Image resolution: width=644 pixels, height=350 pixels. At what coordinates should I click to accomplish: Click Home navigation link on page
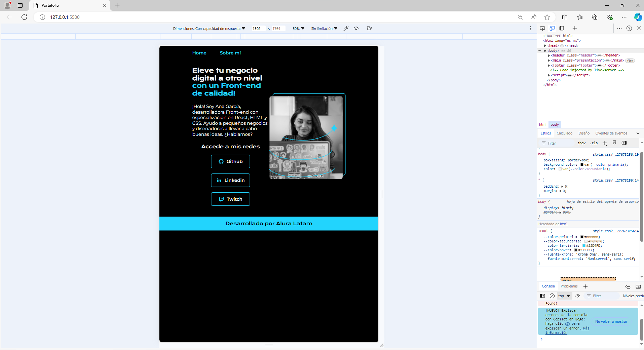tap(199, 53)
